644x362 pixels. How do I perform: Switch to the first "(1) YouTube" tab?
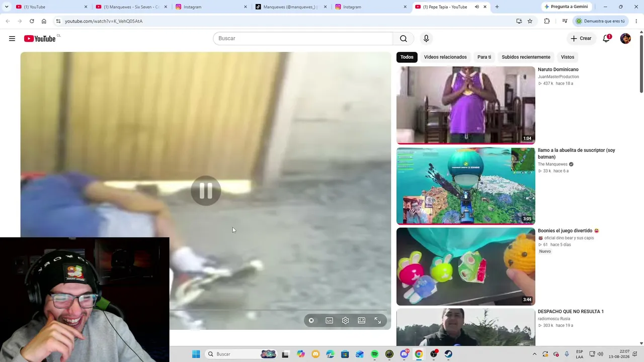click(52, 7)
